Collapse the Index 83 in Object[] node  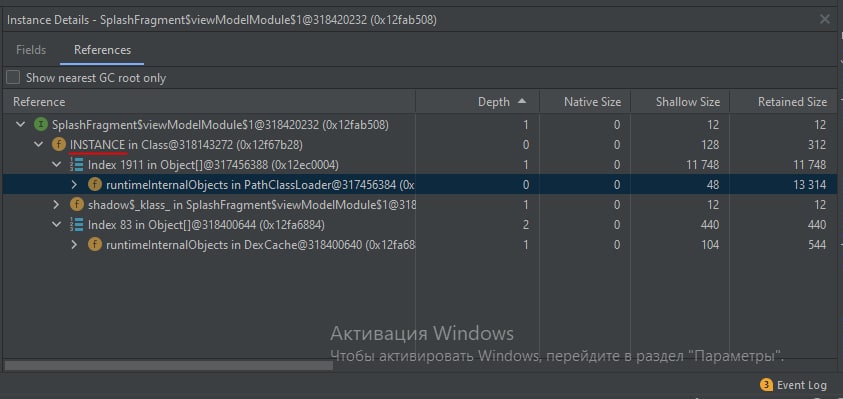56,225
